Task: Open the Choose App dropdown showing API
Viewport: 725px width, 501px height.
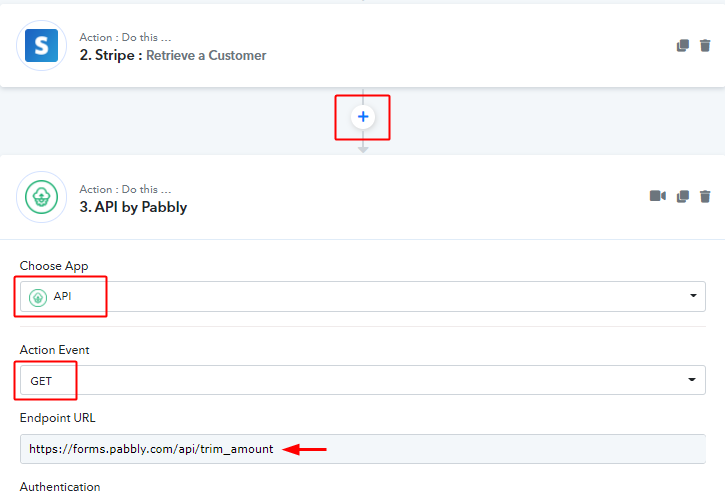Action: 362,296
